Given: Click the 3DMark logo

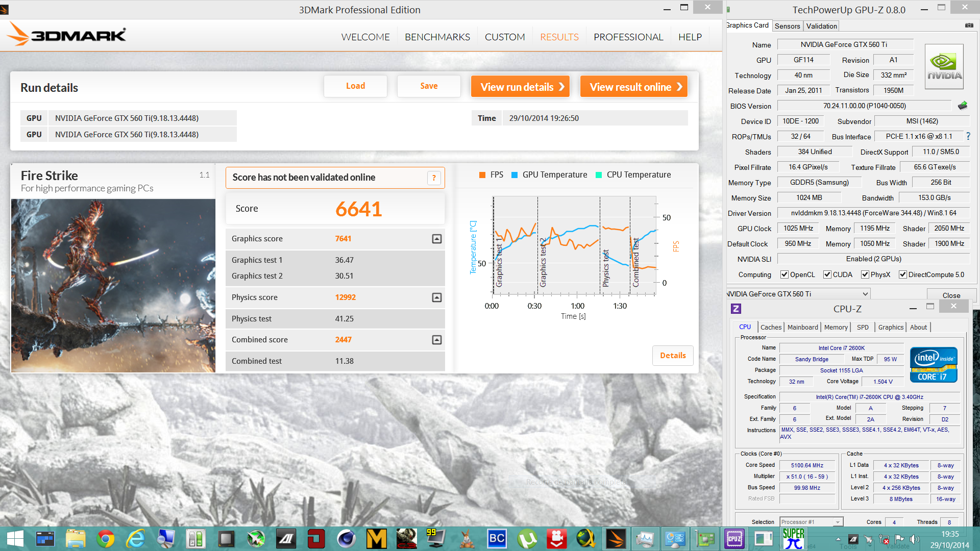Looking at the screenshot, I should 66,35.
